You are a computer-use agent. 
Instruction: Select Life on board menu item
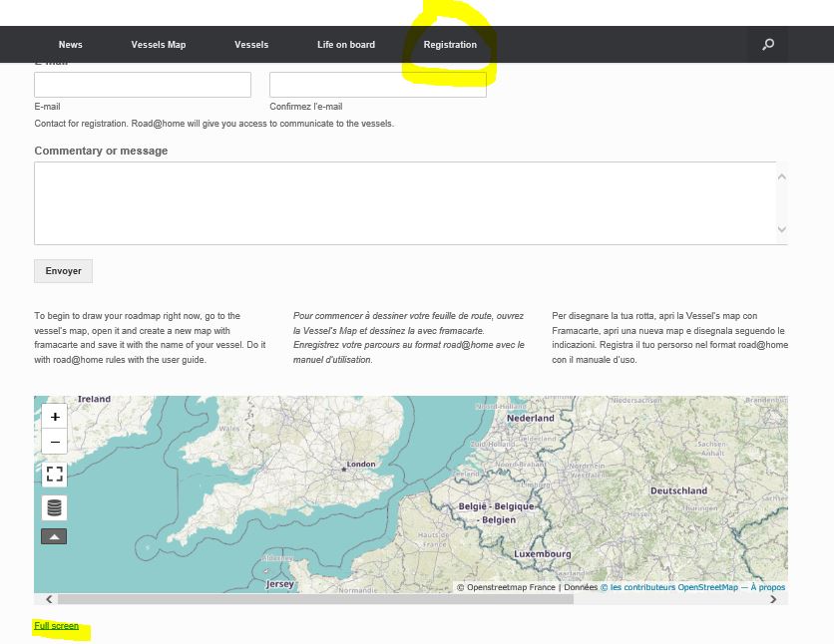click(x=346, y=45)
